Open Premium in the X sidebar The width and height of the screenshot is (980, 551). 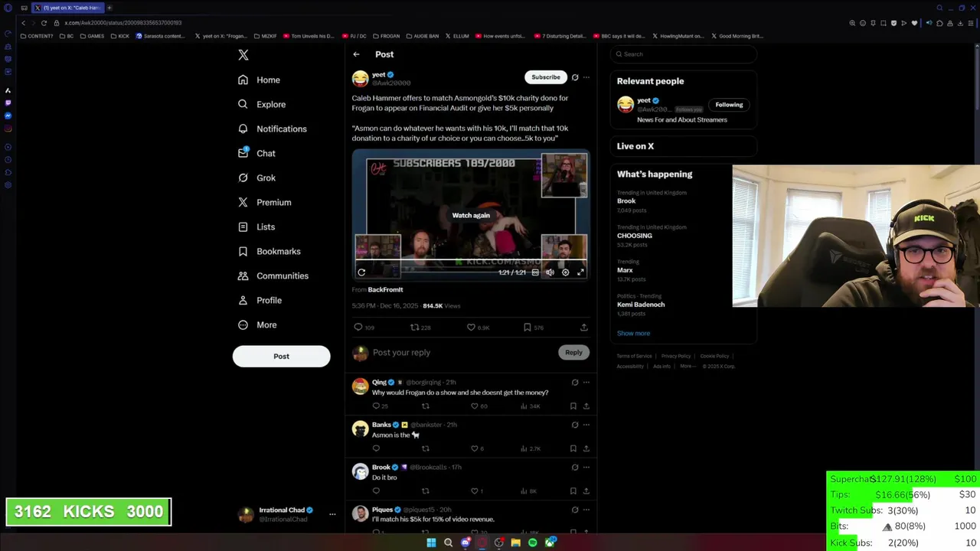click(264, 202)
